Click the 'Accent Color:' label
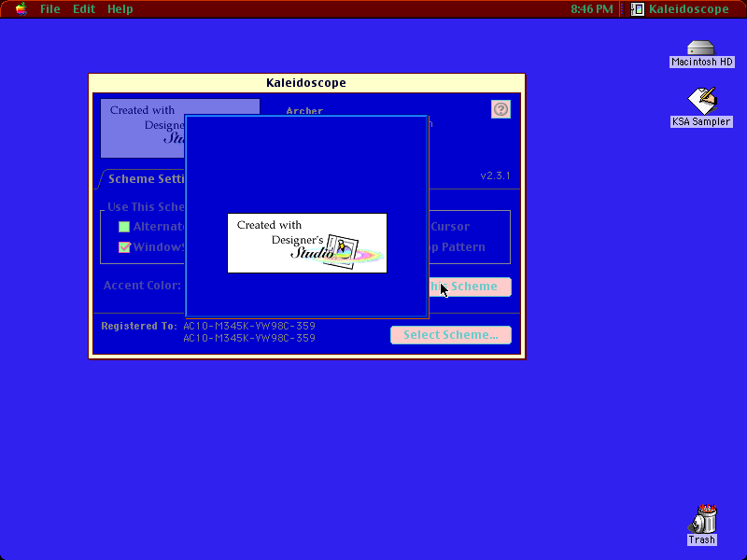The image size is (747, 560). [x=143, y=286]
